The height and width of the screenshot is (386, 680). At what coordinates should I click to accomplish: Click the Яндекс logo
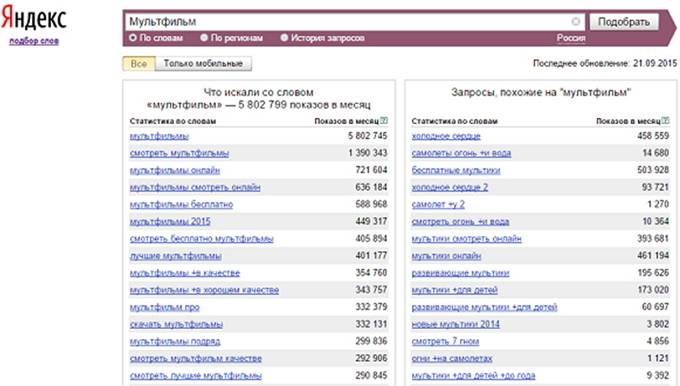click(x=33, y=18)
